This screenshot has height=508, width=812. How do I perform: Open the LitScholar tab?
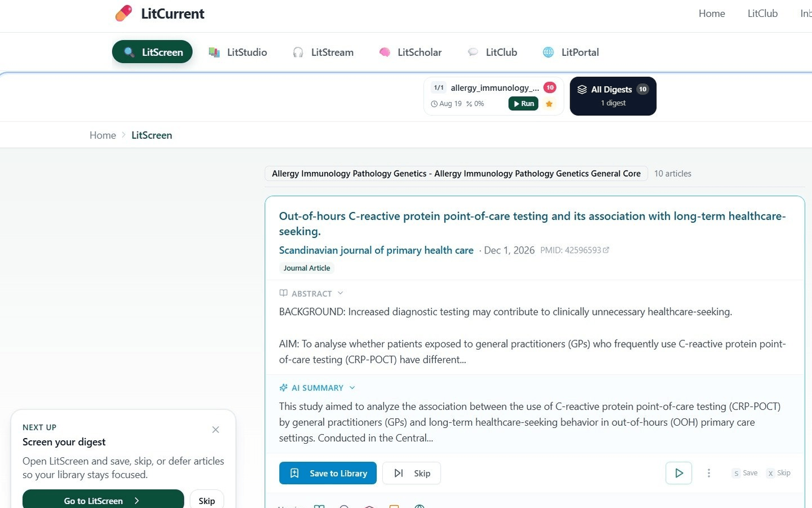point(411,52)
